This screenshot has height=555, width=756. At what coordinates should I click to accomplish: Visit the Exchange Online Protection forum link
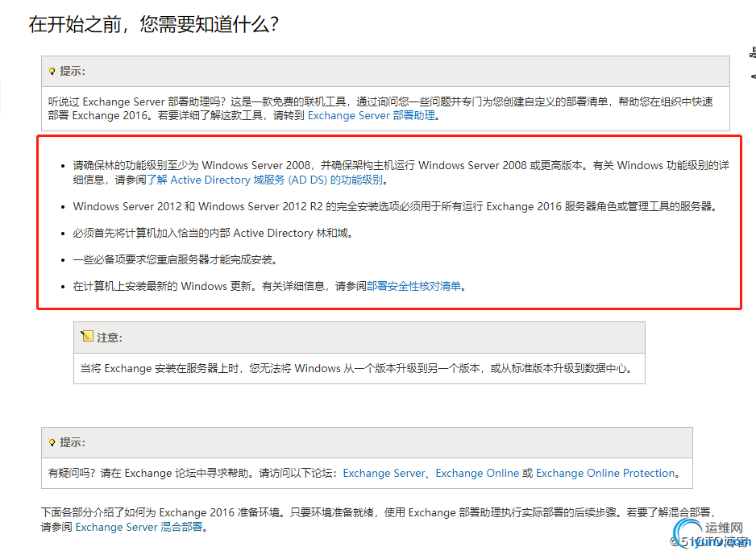[x=605, y=473]
